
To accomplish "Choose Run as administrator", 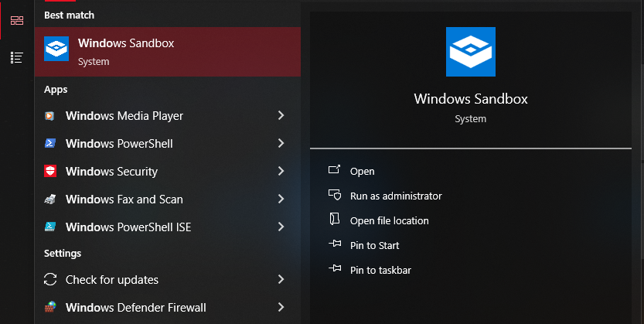I will pyautogui.click(x=396, y=196).
